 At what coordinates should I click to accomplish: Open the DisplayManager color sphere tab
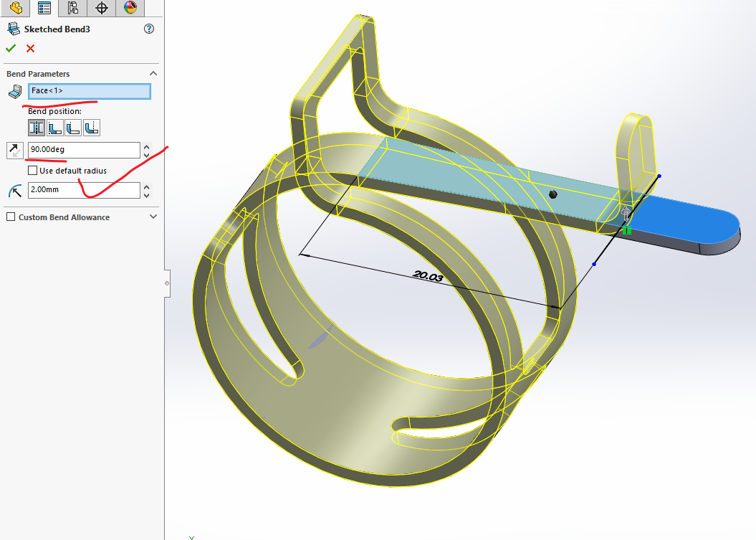pos(130,7)
